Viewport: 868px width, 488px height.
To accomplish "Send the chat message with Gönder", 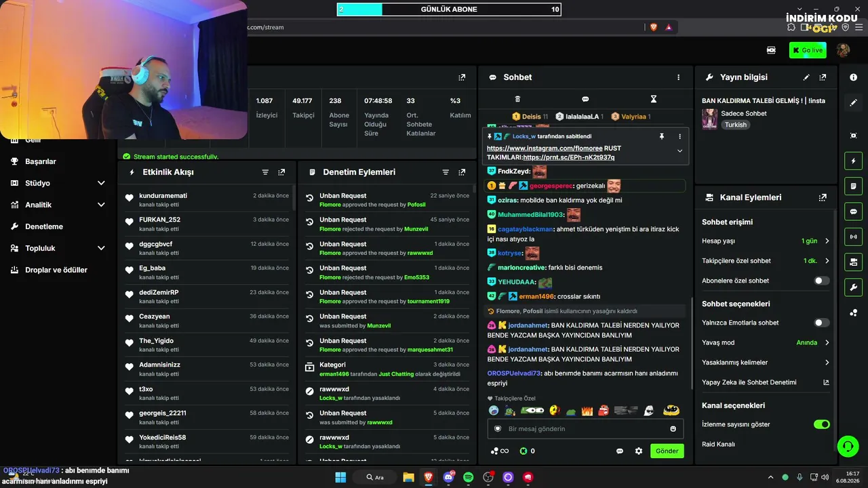I will (667, 451).
